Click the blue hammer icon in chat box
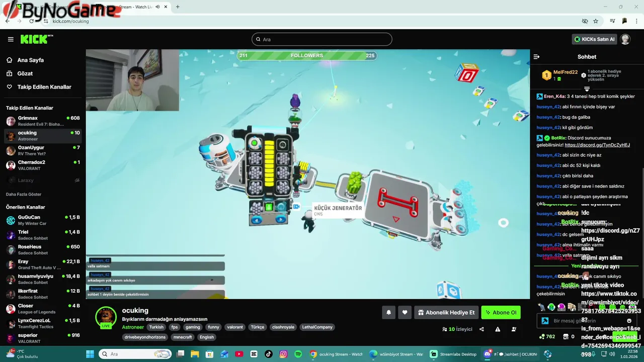This screenshot has height=362, width=644. pos(545,320)
